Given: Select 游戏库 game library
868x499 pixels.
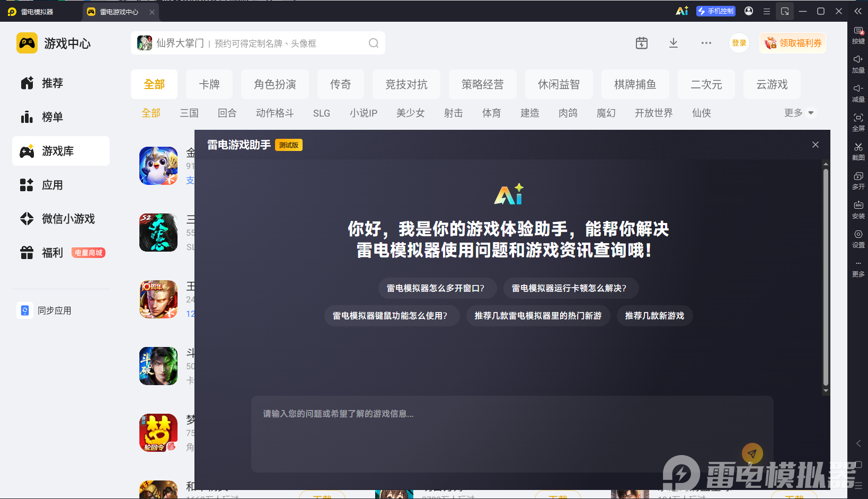Looking at the screenshot, I should pyautogui.click(x=61, y=151).
